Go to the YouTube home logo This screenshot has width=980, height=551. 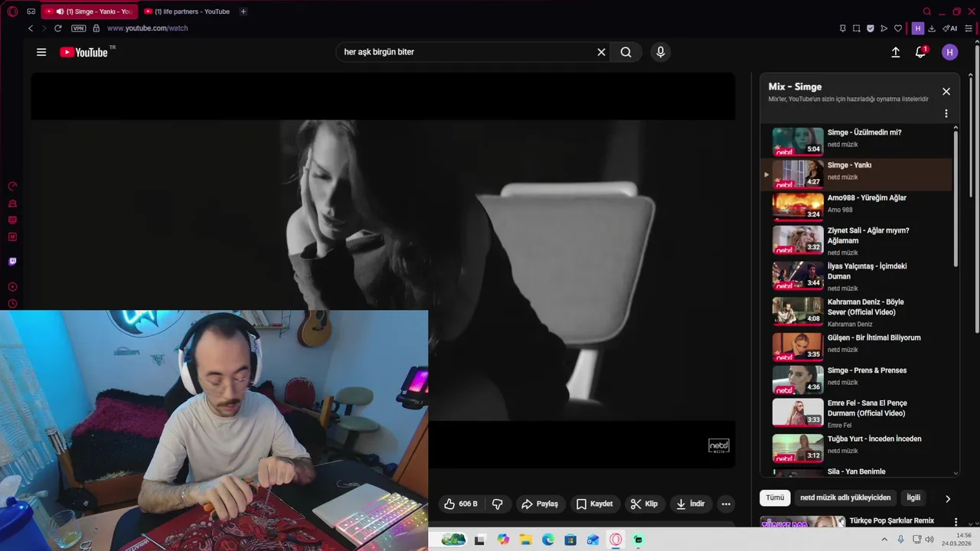pyautogui.click(x=84, y=52)
